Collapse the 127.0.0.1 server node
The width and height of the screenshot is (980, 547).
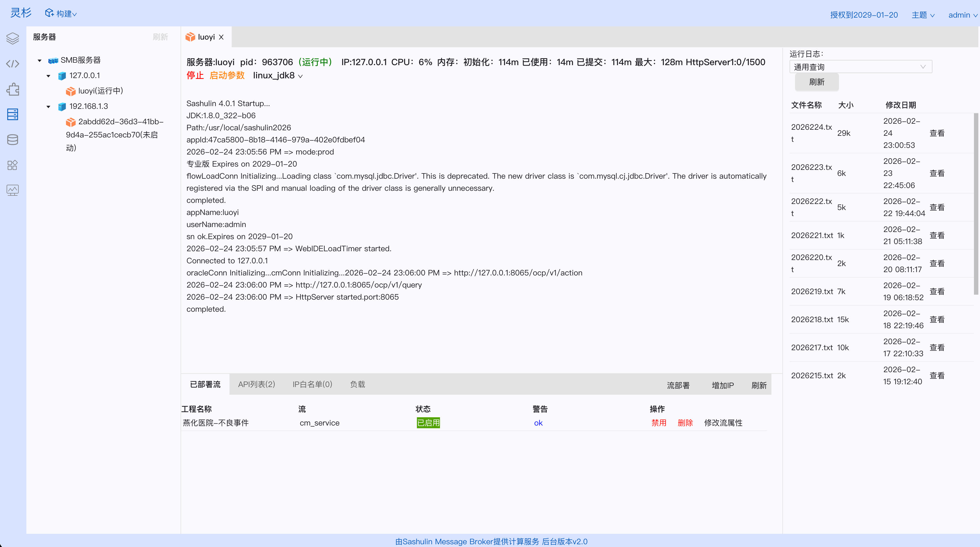coord(48,76)
